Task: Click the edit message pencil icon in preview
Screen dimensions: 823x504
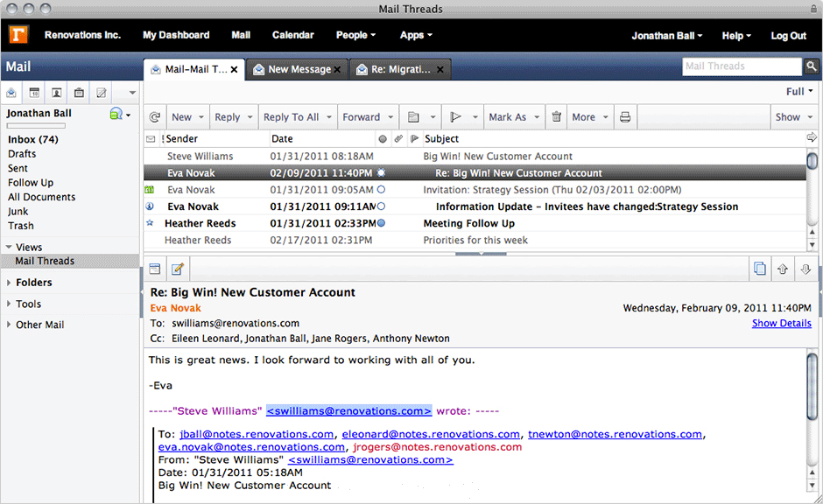Action: 179,269
